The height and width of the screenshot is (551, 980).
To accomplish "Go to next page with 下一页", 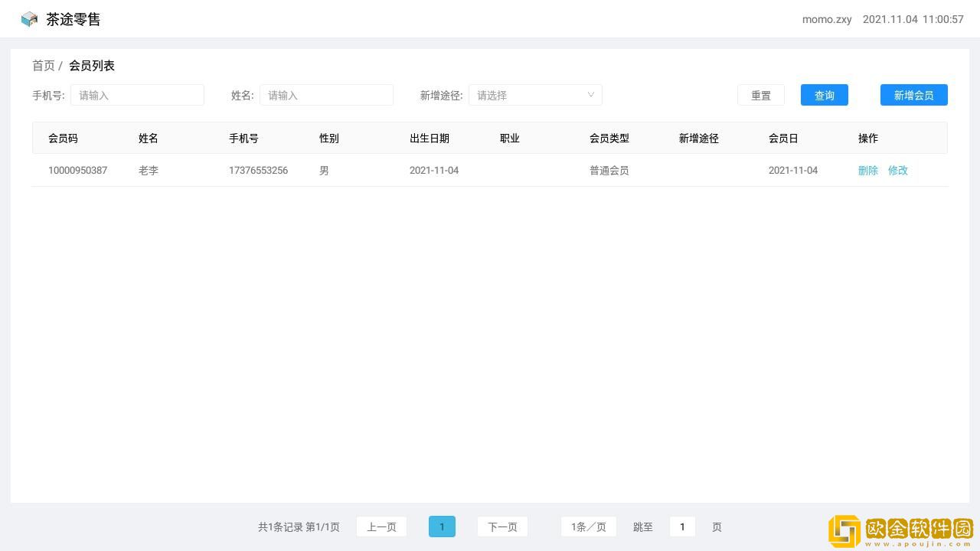I will pyautogui.click(x=502, y=527).
